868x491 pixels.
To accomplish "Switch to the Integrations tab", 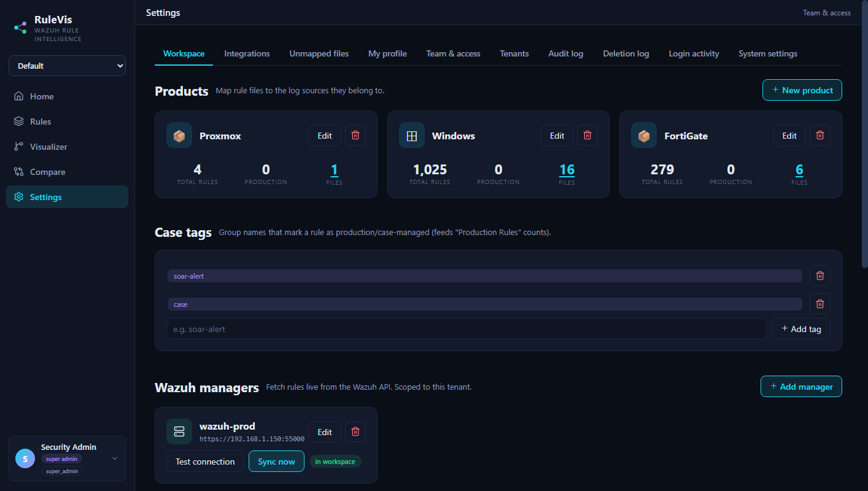I will (247, 53).
